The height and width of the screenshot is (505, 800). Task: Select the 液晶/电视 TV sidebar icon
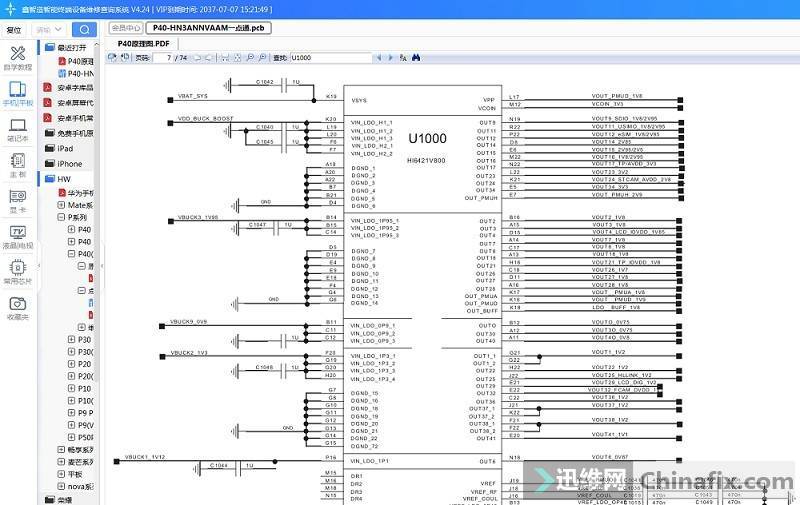[x=18, y=236]
